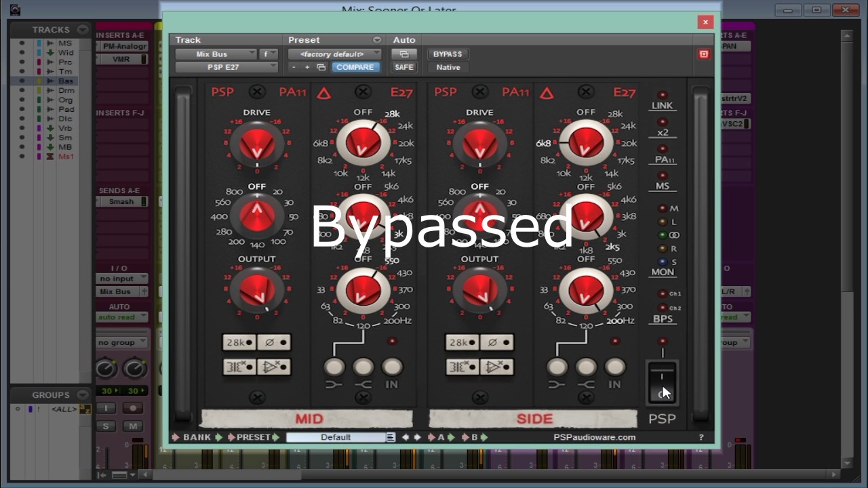868x488 pixels.
Task: Open the PSP E27 plugin selector dropdown
Action: [226, 67]
